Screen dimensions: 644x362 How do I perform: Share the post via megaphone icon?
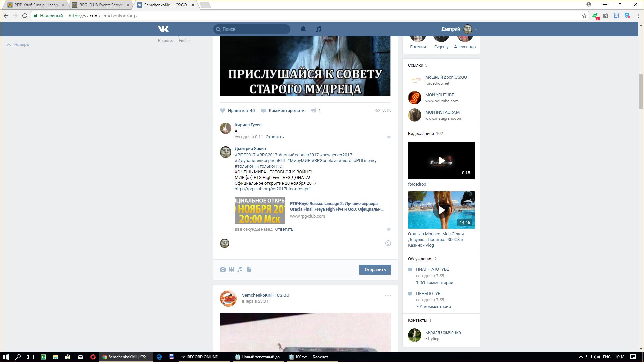(313, 111)
